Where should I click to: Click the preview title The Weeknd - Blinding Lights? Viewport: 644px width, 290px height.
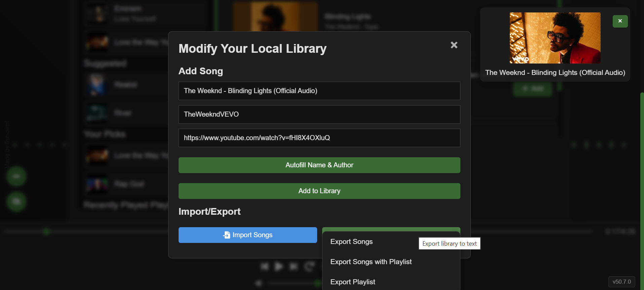[x=555, y=73]
